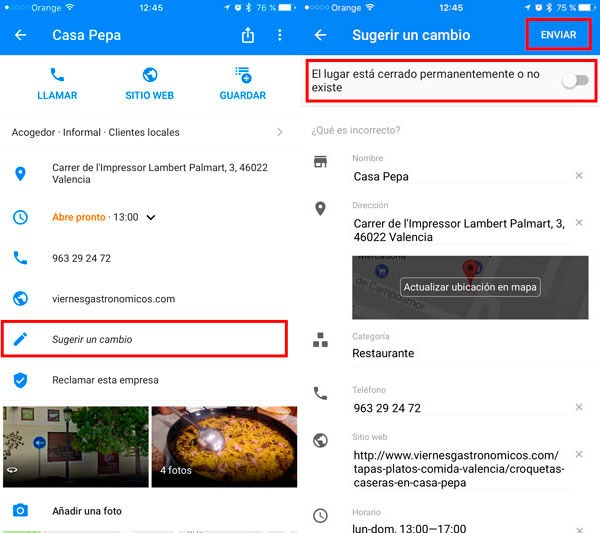This screenshot has width=600, height=533.
Task: Open viernesgastronomicos.com website link
Action: pos(114,299)
